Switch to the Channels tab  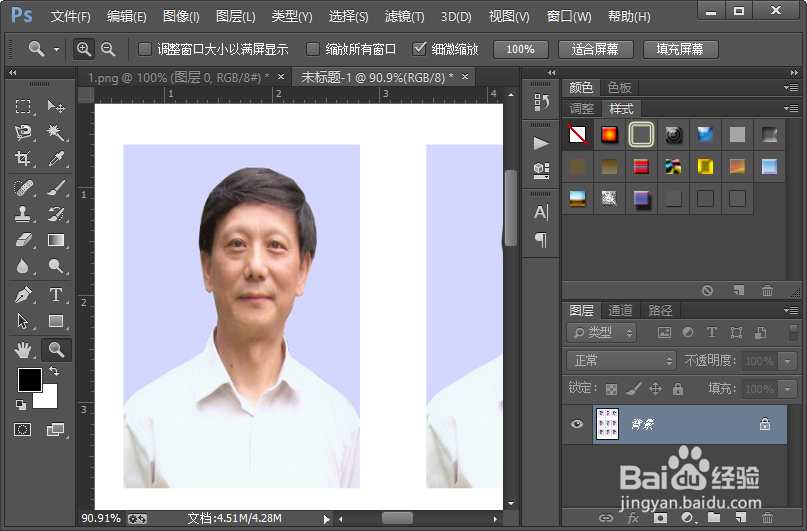620,310
